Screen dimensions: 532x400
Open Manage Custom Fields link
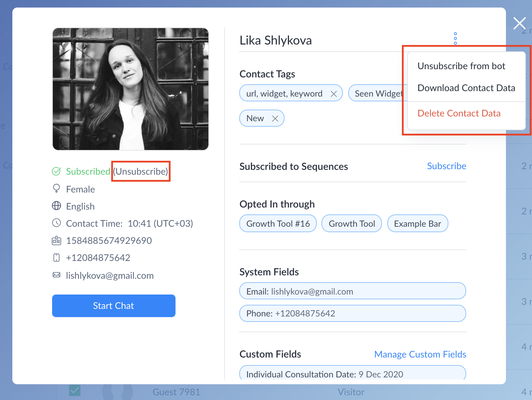click(420, 354)
